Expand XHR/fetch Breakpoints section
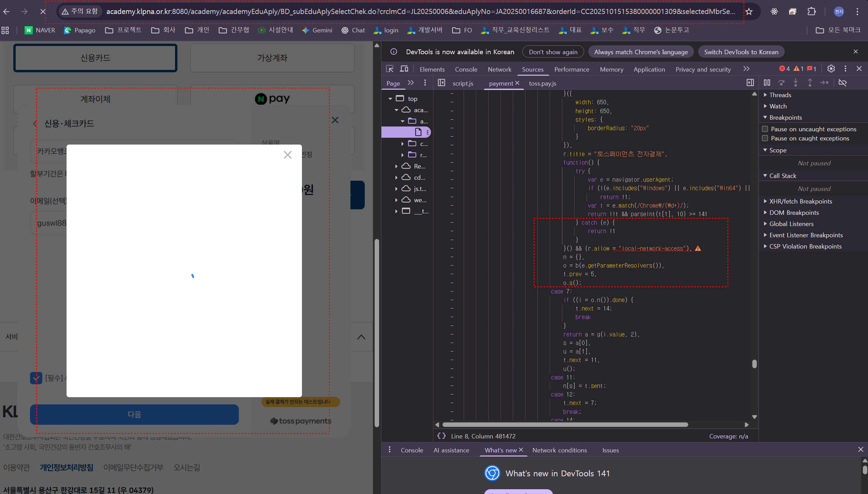Screen dimensions: 868x494 click(x=800, y=201)
